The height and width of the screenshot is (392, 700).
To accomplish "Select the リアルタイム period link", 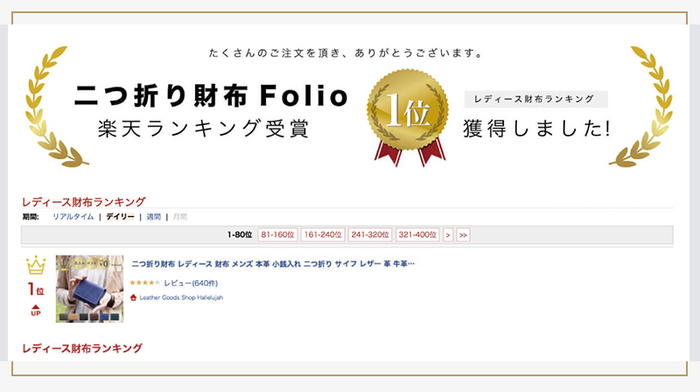I will (x=73, y=217).
